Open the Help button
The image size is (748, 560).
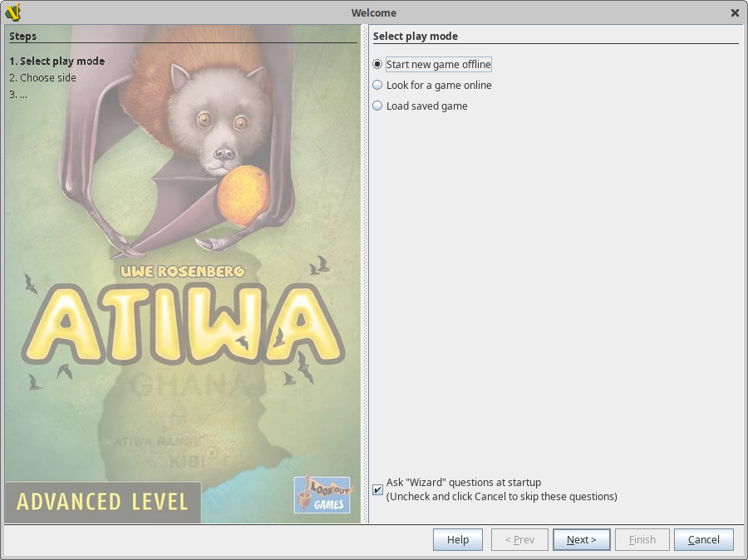457,539
